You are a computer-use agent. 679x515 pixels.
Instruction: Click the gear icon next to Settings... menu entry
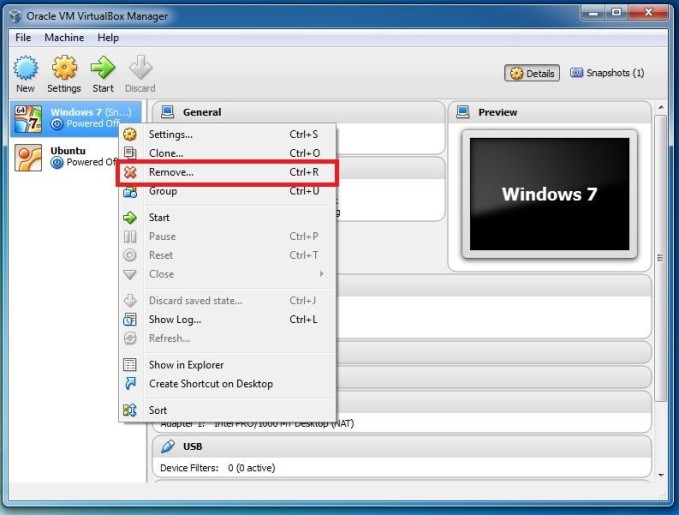(130, 134)
